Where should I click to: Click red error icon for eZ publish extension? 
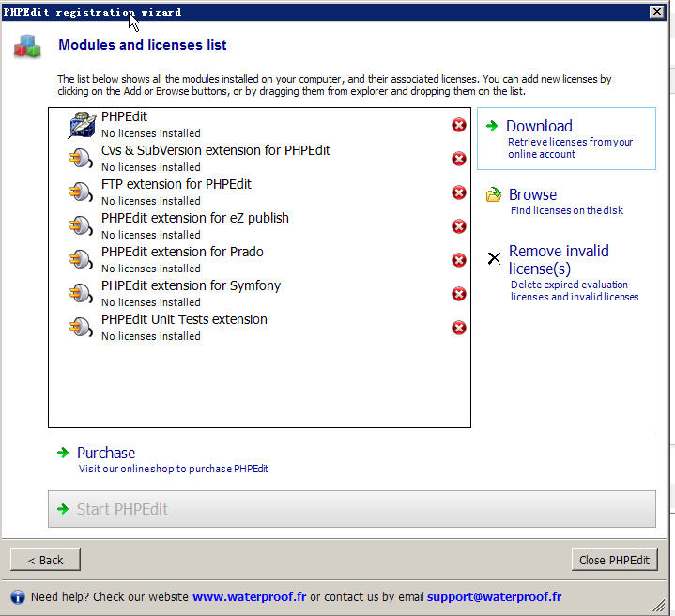(459, 226)
